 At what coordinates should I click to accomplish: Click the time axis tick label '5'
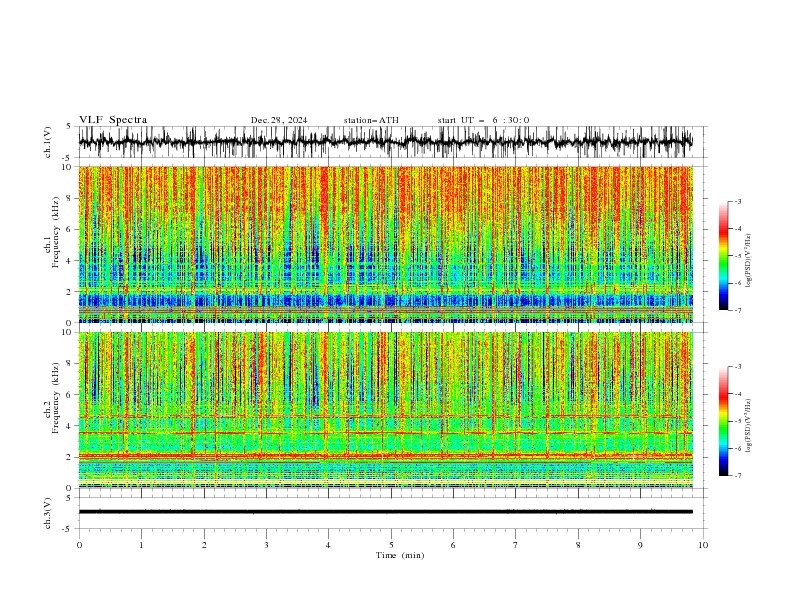(391, 545)
